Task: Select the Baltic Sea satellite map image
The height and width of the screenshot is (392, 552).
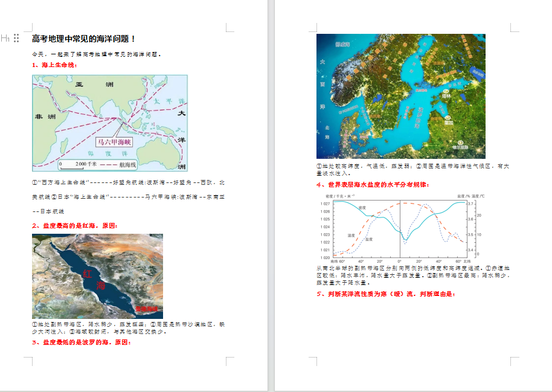Action: tap(401, 96)
